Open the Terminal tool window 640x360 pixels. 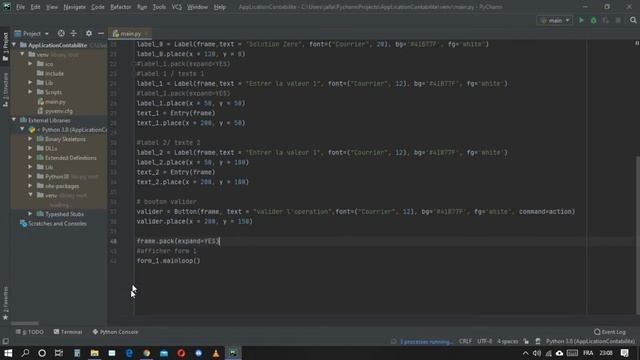pyautogui.click(x=68, y=332)
